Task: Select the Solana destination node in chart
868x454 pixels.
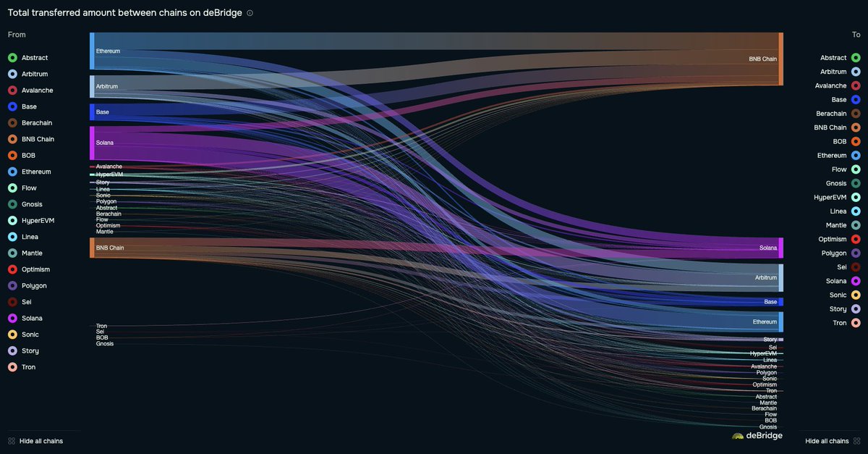Action: click(781, 248)
